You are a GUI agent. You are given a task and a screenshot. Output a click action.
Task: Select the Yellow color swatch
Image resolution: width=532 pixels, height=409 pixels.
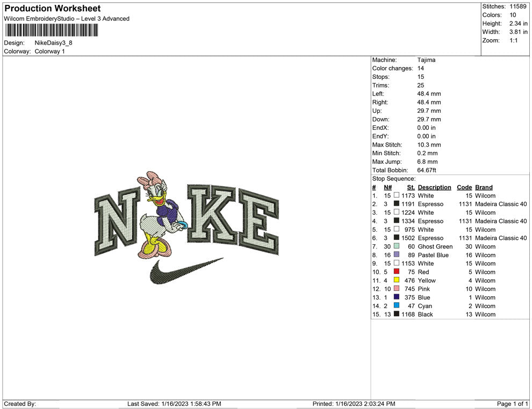pos(396,280)
